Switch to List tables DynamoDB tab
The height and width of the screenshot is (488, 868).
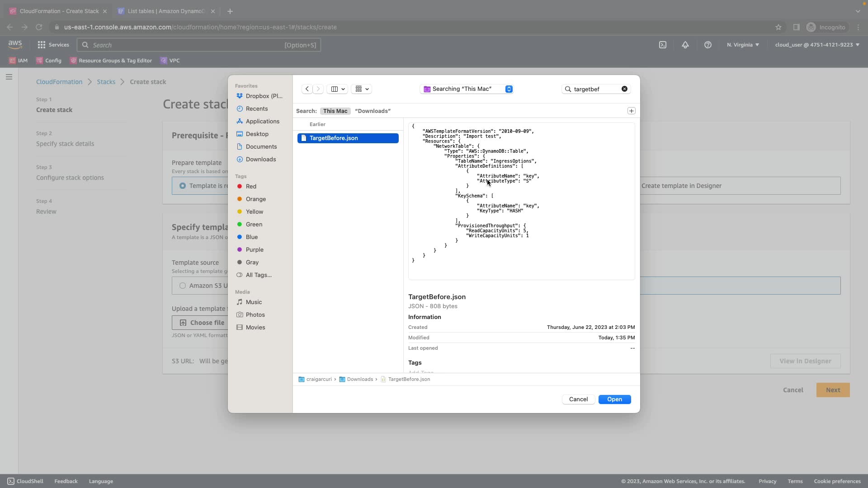[165, 11]
